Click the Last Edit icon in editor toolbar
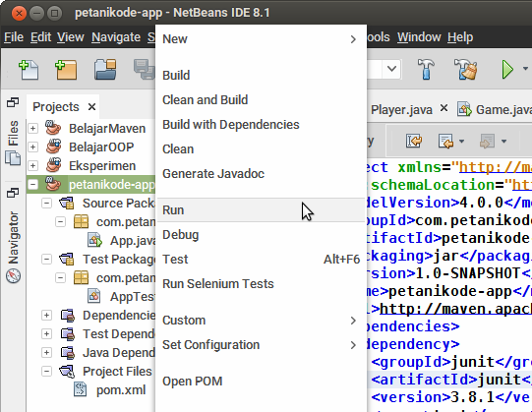Viewport: 532px width, 412px height. (x=414, y=141)
